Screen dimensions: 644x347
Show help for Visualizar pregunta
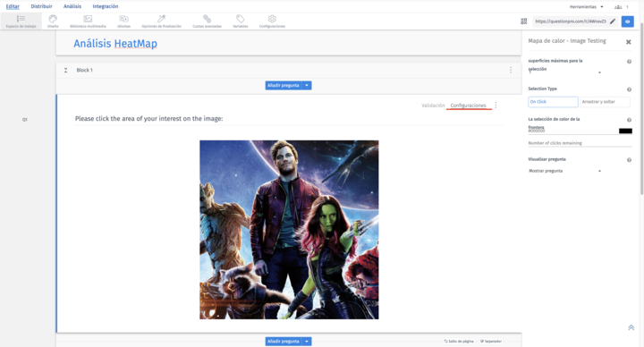(629, 160)
